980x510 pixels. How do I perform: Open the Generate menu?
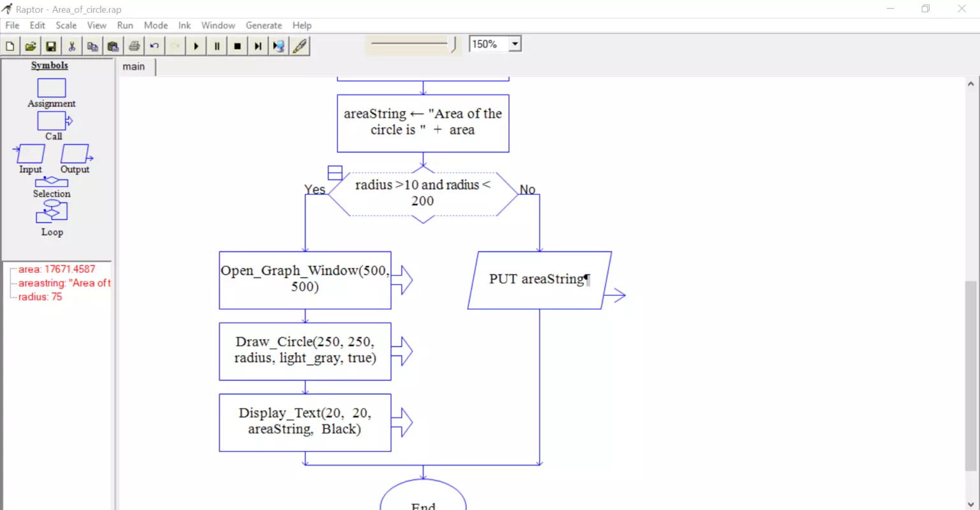click(x=264, y=25)
